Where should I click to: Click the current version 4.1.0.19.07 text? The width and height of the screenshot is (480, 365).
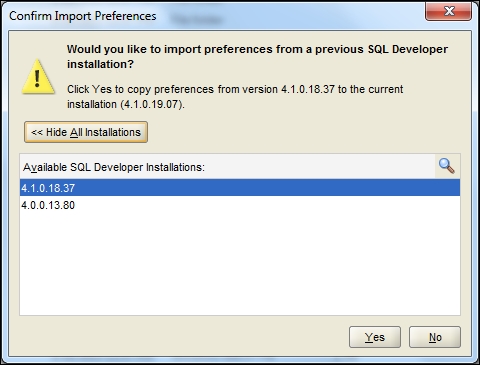coord(152,104)
